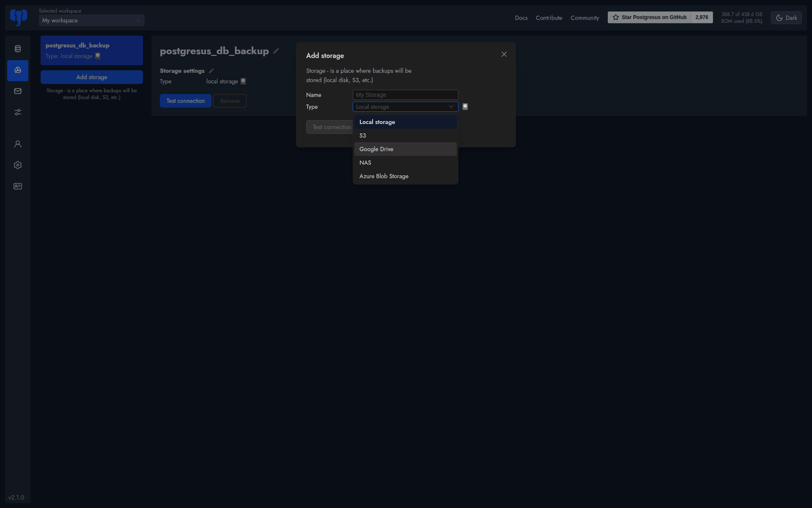The width and height of the screenshot is (812, 508).
Task: Open the Databases sidebar section
Action: (x=18, y=49)
